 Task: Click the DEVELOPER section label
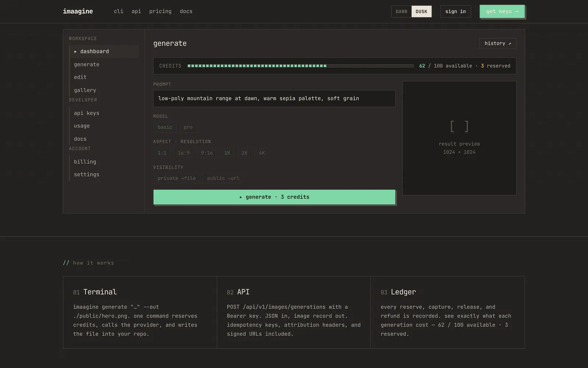click(x=83, y=100)
